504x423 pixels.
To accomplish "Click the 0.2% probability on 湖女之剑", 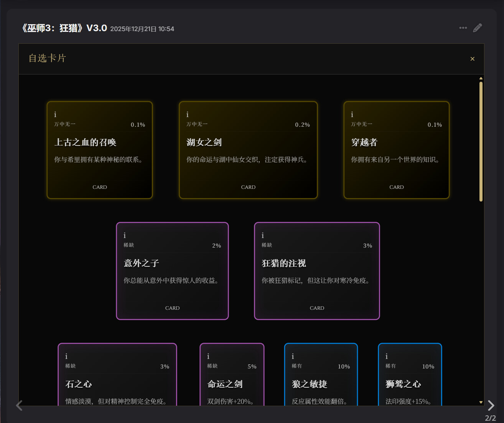I will click(303, 125).
